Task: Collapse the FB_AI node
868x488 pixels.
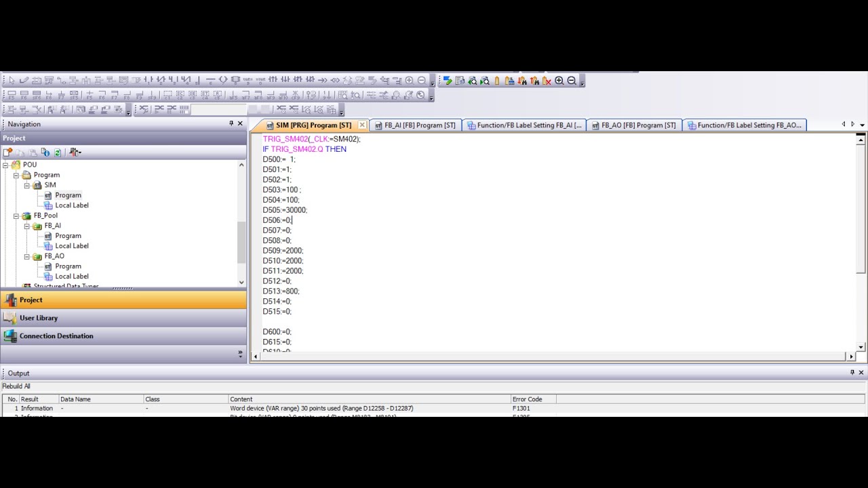Action: pos(27,226)
